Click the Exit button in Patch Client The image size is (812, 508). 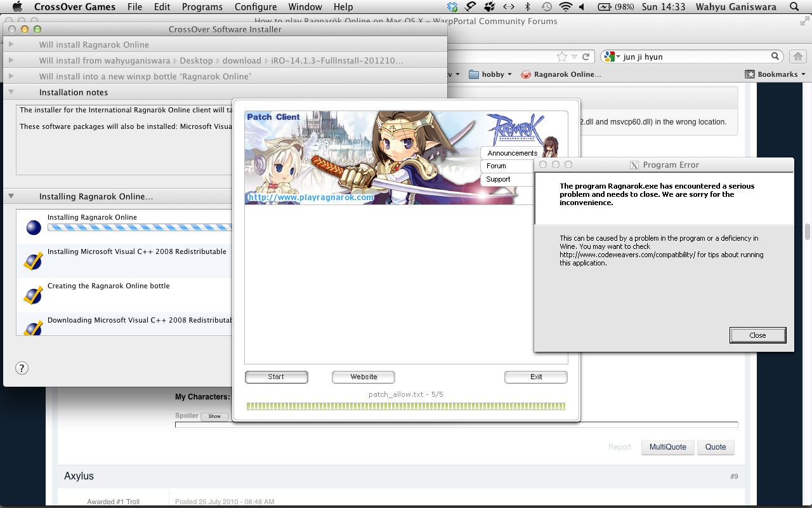pyautogui.click(x=536, y=377)
